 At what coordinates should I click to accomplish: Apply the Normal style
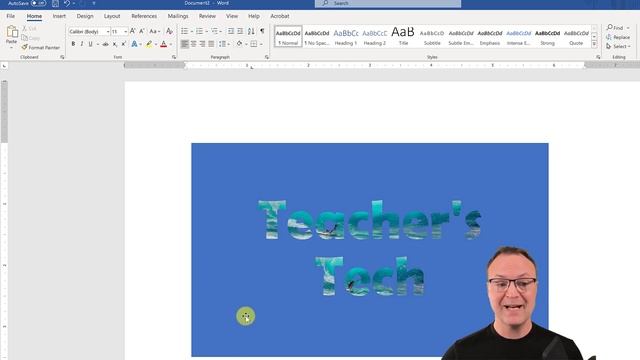click(288, 36)
